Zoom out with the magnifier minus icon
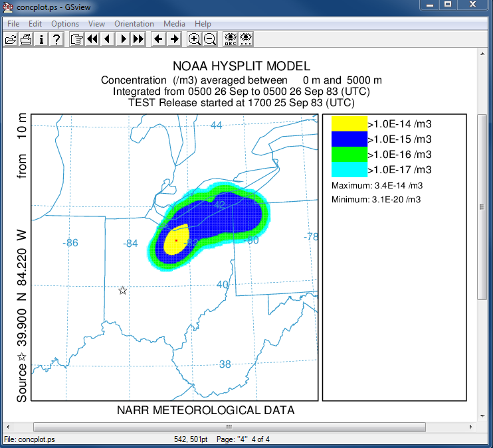Viewport: 493px width, 448px height. tap(210, 39)
